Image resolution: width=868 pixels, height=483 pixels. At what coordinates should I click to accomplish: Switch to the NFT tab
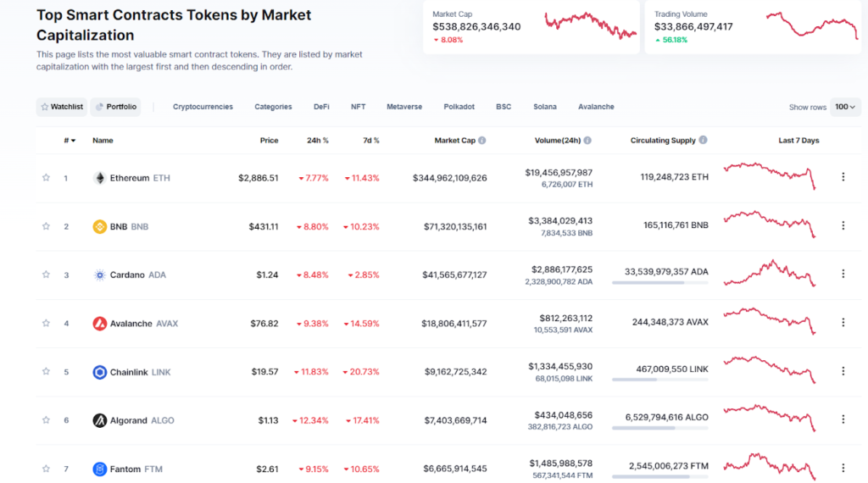point(359,107)
